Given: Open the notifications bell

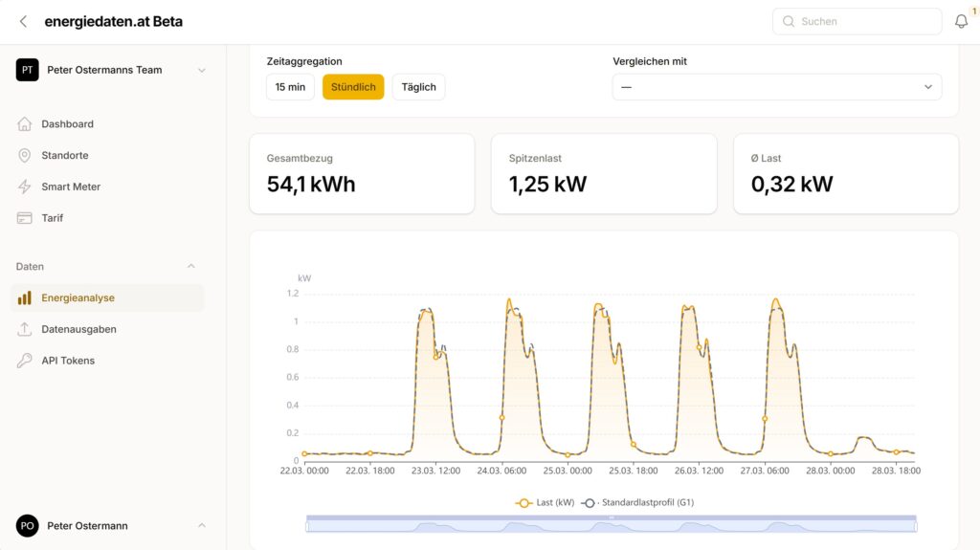Looking at the screenshot, I should point(961,21).
